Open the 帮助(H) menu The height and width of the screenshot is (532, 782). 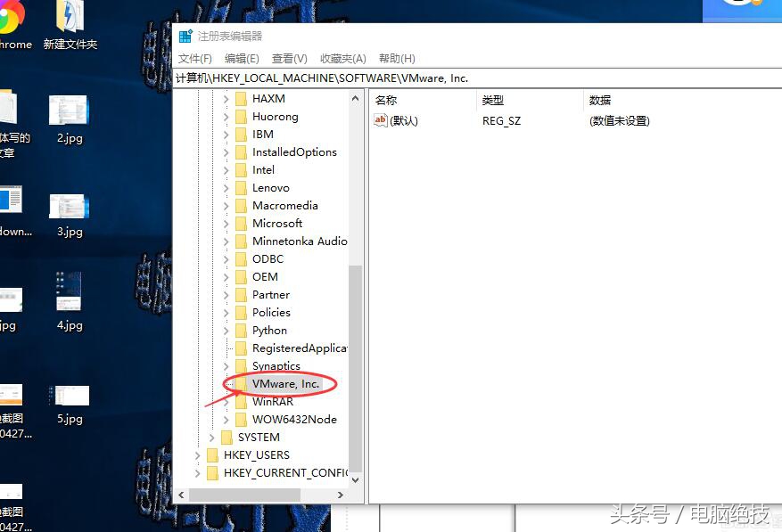(x=396, y=58)
